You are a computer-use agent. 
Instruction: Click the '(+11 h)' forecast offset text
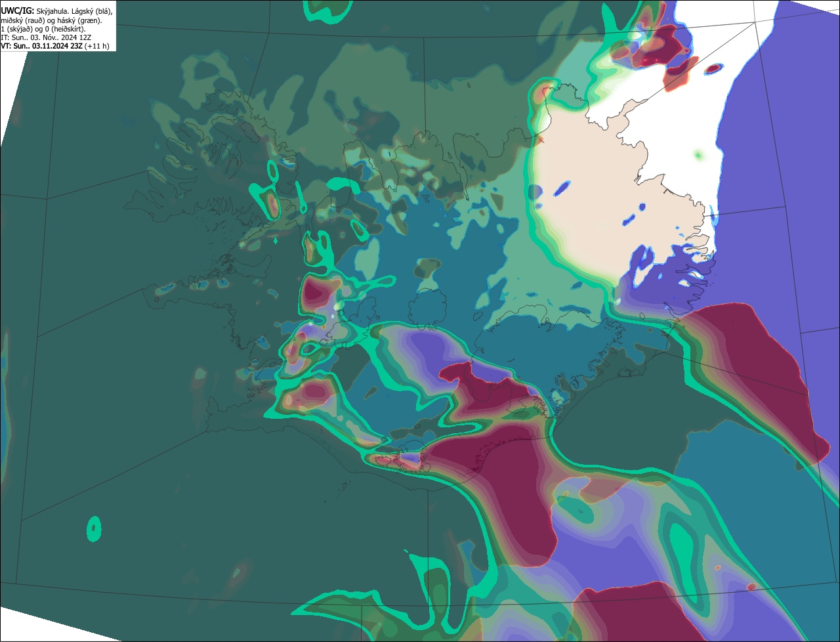[x=96, y=46]
